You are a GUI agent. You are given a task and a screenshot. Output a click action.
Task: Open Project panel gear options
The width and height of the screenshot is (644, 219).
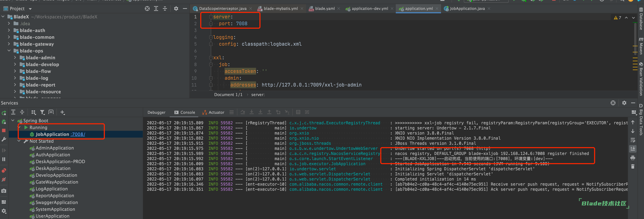point(176,9)
